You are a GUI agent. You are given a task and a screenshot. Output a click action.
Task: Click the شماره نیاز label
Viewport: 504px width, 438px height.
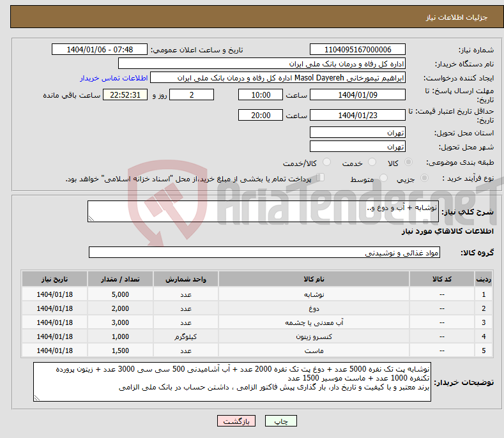pos(476,50)
